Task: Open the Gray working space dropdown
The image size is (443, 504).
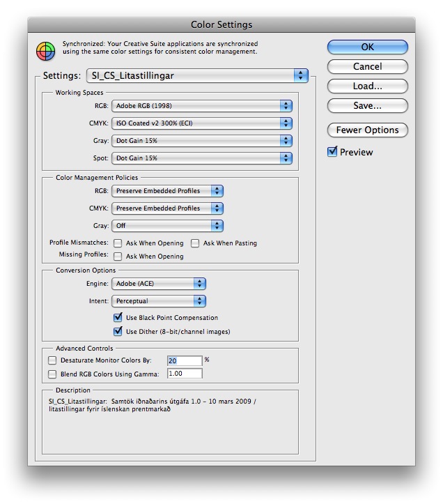Action: pyautogui.click(x=202, y=140)
